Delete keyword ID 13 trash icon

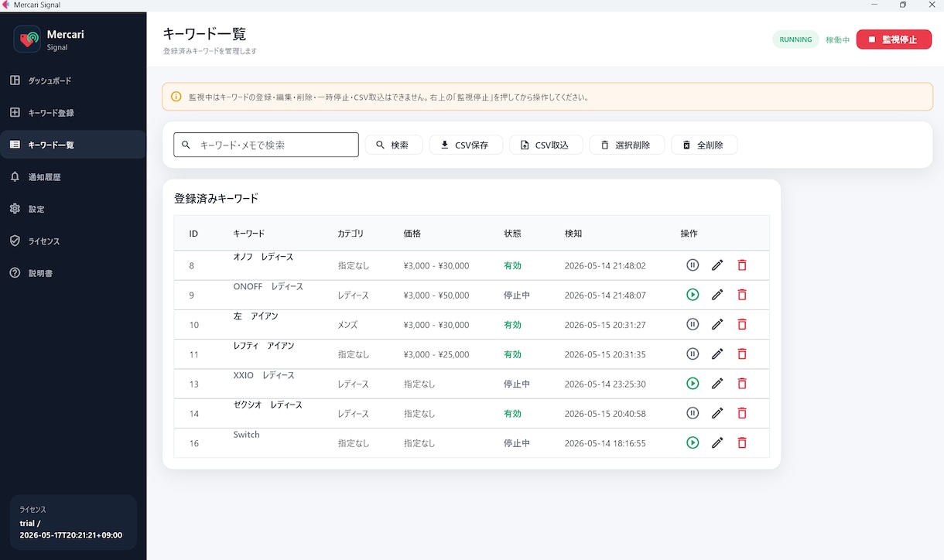pos(742,384)
